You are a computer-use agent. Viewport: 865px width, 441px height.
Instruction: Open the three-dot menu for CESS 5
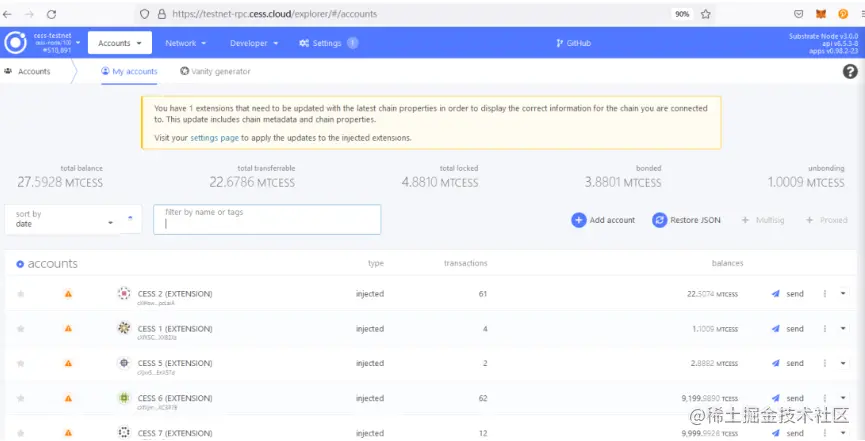(825, 363)
